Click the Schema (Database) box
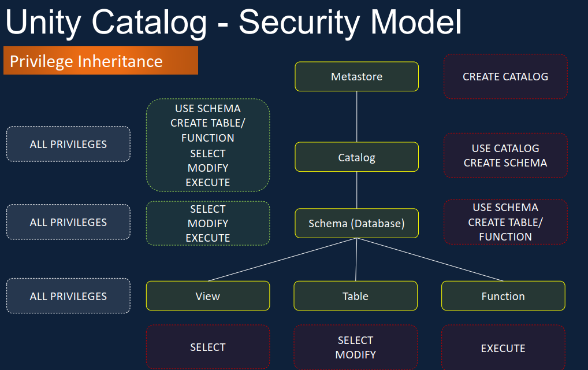This screenshot has height=370, width=588. point(356,223)
